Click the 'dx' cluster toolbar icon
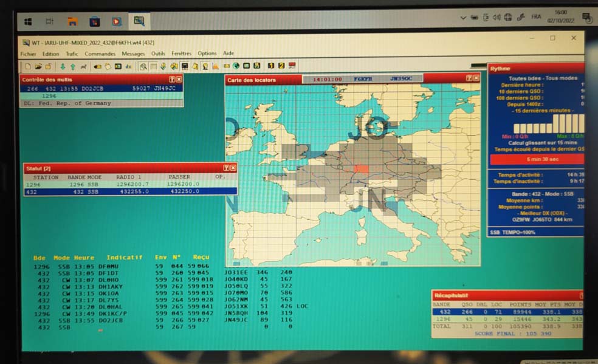 pos(128,66)
